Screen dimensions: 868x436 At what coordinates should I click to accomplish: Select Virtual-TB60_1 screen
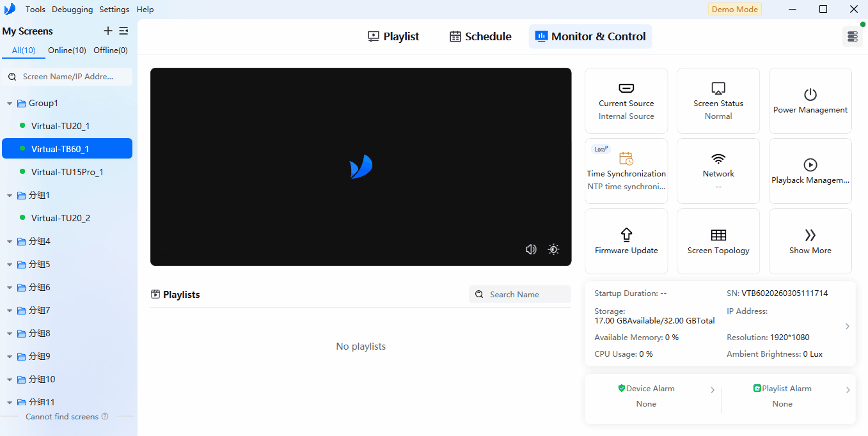tap(67, 149)
